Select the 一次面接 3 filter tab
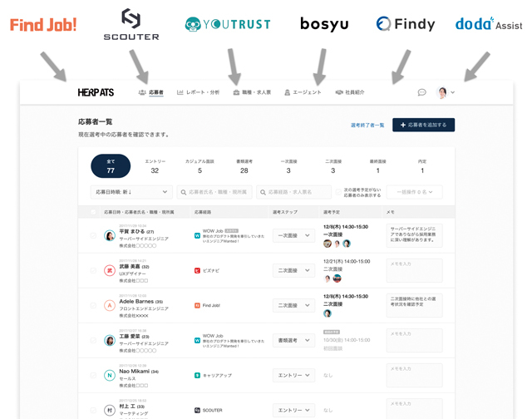The image size is (532, 419). point(288,166)
